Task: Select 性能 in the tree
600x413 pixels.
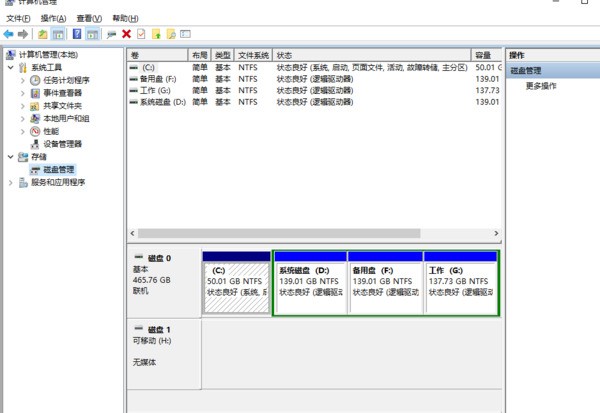Action: [x=51, y=132]
